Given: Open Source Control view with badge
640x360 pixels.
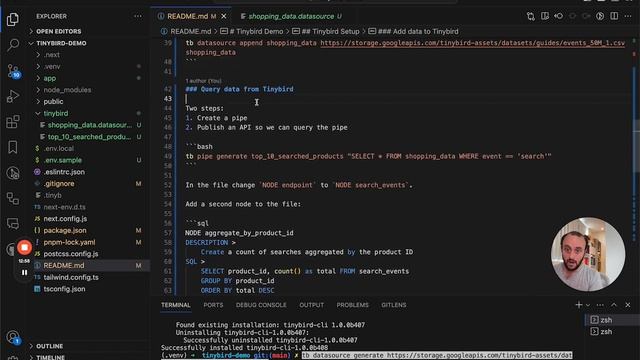Looking at the screenshot, I should point(13,71).
